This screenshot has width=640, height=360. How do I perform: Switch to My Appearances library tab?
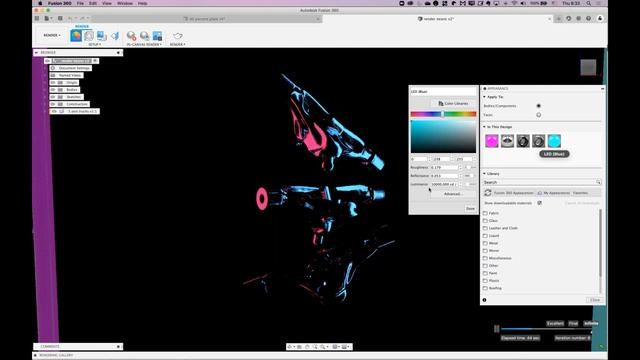click(x=554, y=193)
